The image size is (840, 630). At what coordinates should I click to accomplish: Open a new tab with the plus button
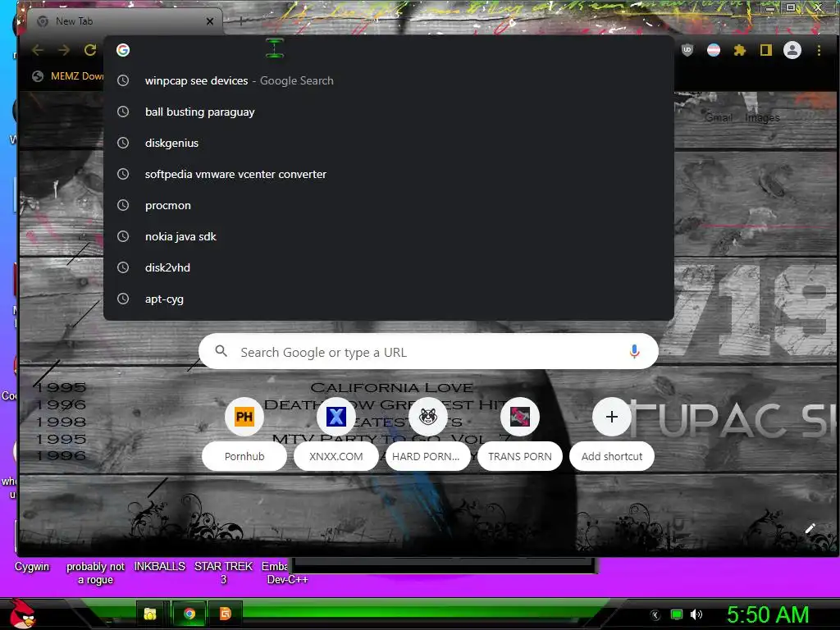tap(241, 21)
